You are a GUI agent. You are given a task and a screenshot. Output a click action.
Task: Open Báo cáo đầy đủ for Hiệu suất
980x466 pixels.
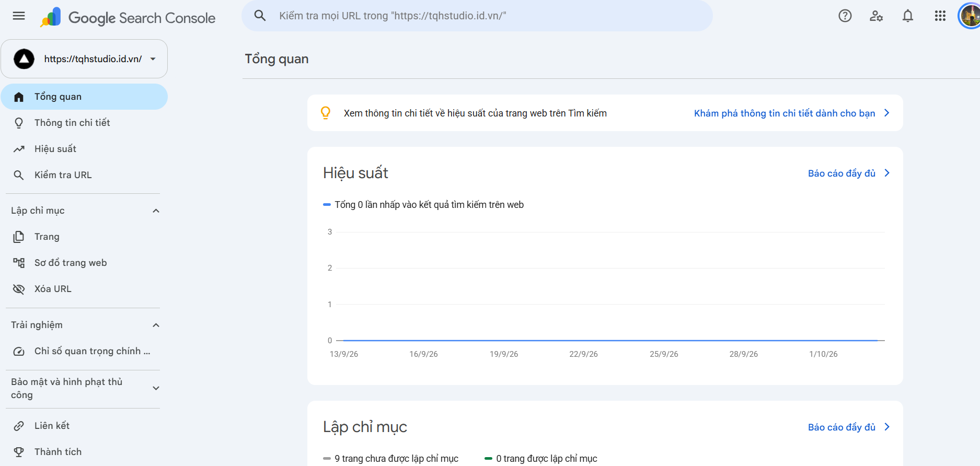pyautogui.click(x=848, y=173)
